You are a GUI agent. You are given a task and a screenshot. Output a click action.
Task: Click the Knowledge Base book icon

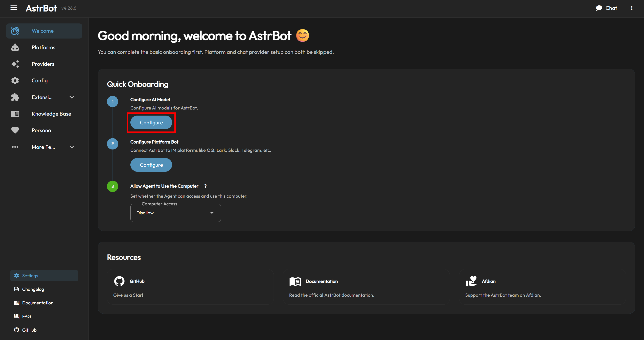(15, 114)
